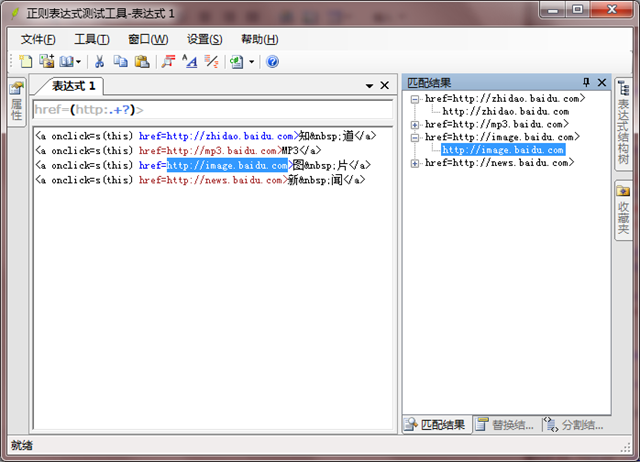Click the Cut scissors icon
The width and height of the screenshot is (640, 462).
pyautogui.click(x=100, y=62)
